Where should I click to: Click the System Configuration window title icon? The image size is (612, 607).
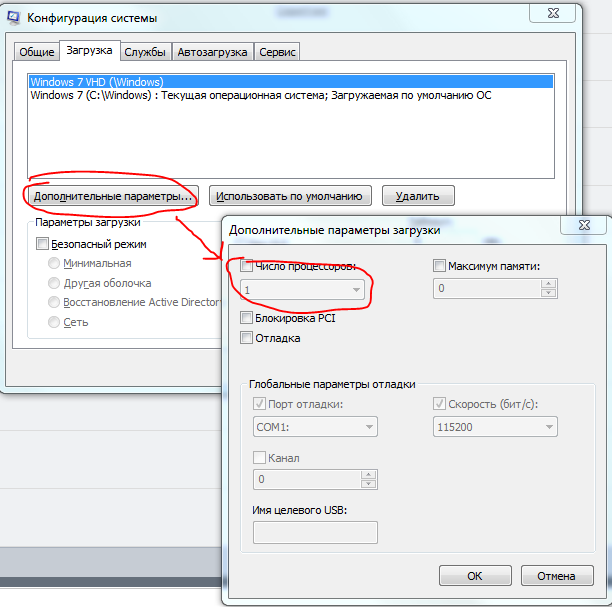pos(13,17)
